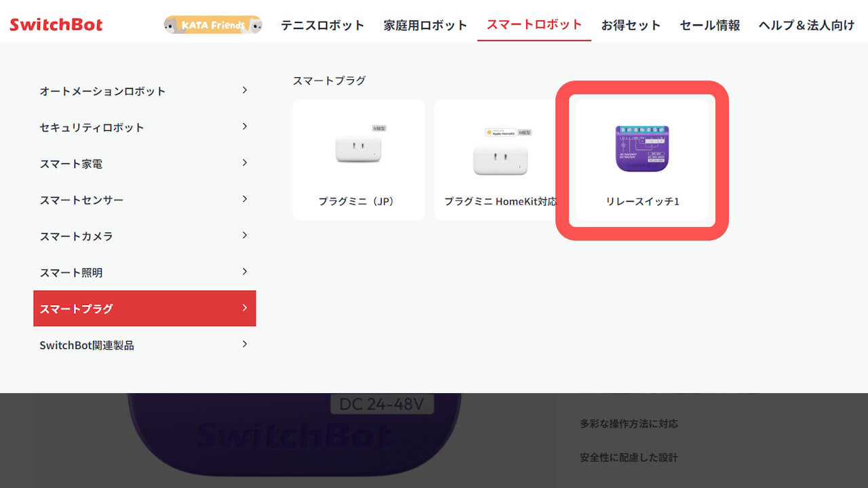Expand chevron beside スマートプラグ
Viewport: 868px width, 488px height.
click(x=245, y=308)
